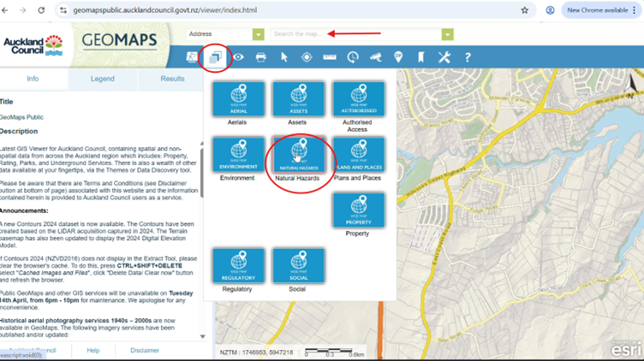Click the info panel scroll-down arrow
Screen dimensions: 644x361
[x=202, y=336]
